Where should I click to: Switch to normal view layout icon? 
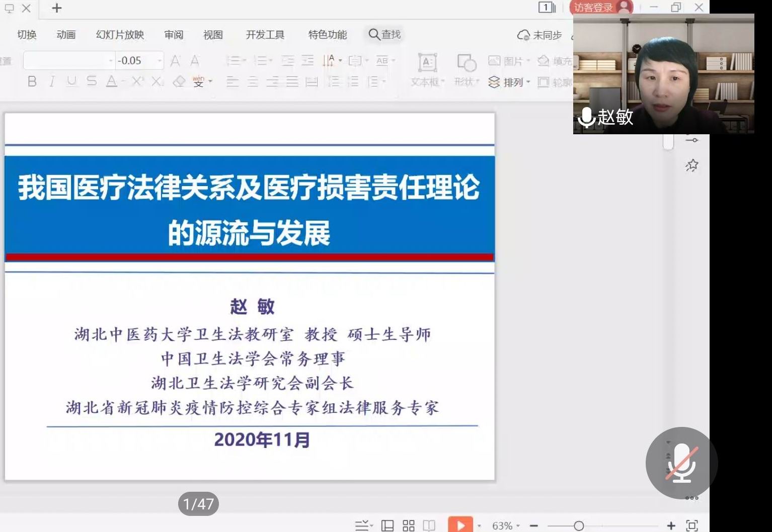click(x=388, y=525)
